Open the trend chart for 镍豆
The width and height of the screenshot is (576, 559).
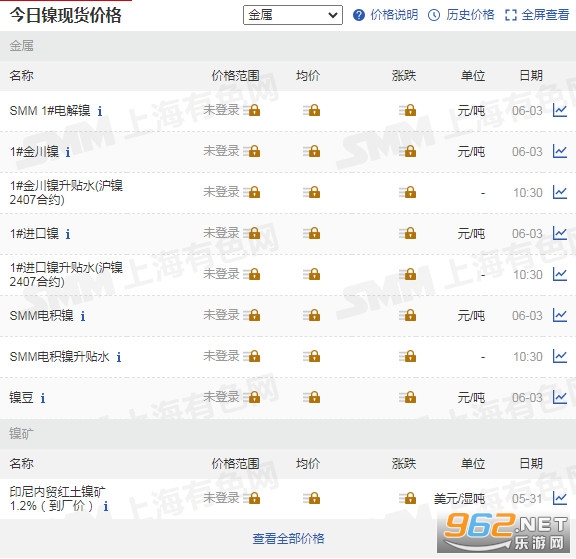coord(560,397)
